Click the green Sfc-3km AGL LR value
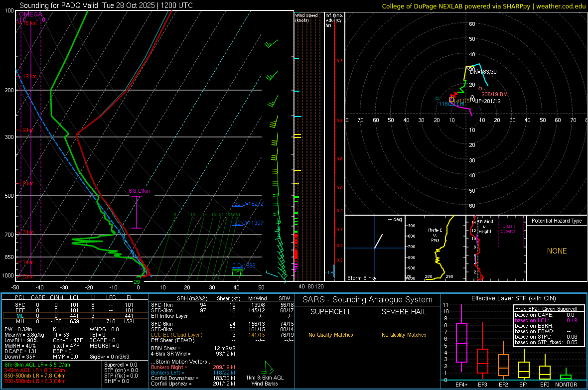The width and height of the screenshot is (588, 390). coord(37,365)
